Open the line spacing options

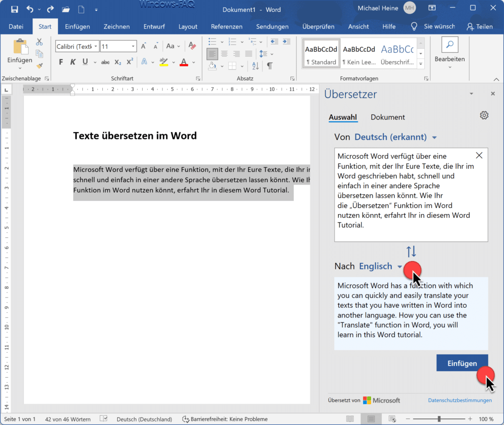point(266,54)
